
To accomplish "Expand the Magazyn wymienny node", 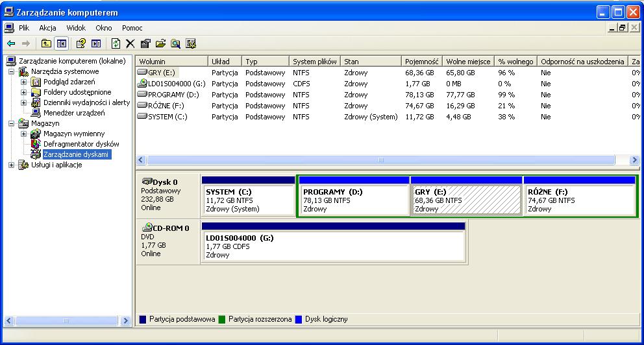I will click(x=24, y=134).
